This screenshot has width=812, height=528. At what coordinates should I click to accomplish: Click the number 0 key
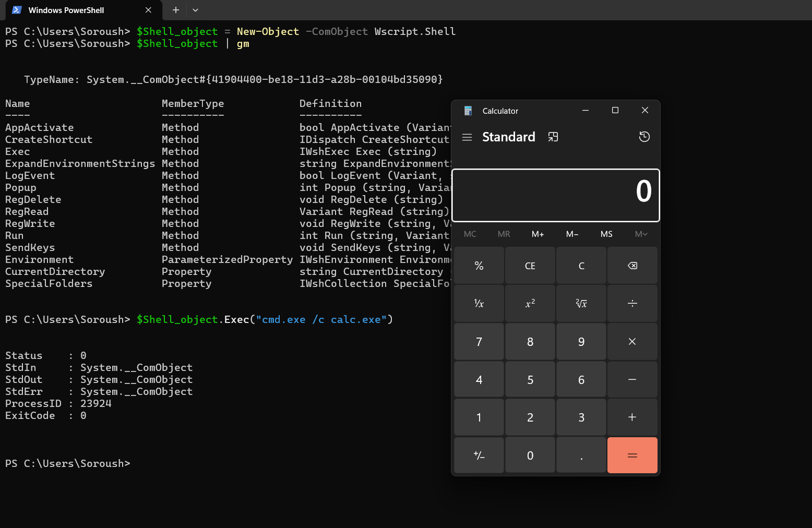pos(530,455)
